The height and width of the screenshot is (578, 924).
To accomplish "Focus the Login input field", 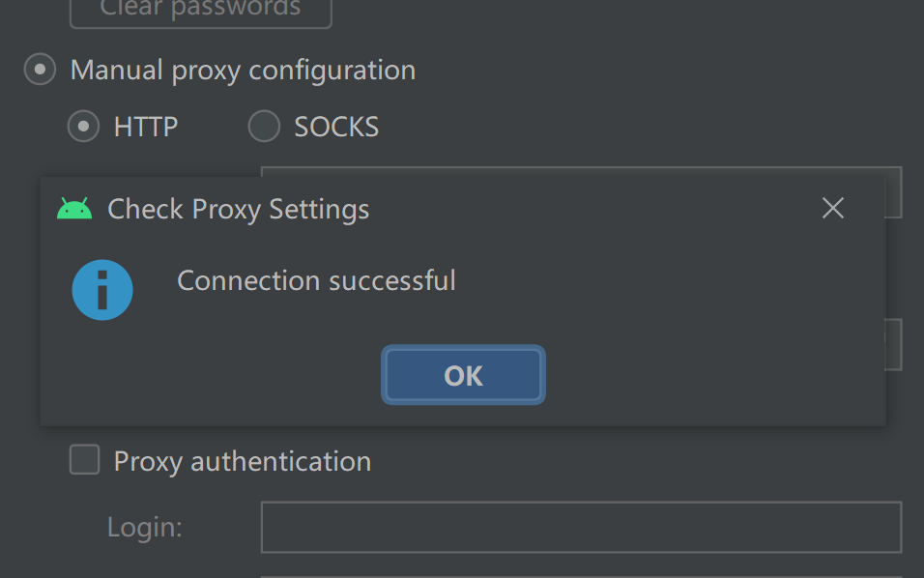I will tap(581, 528).
